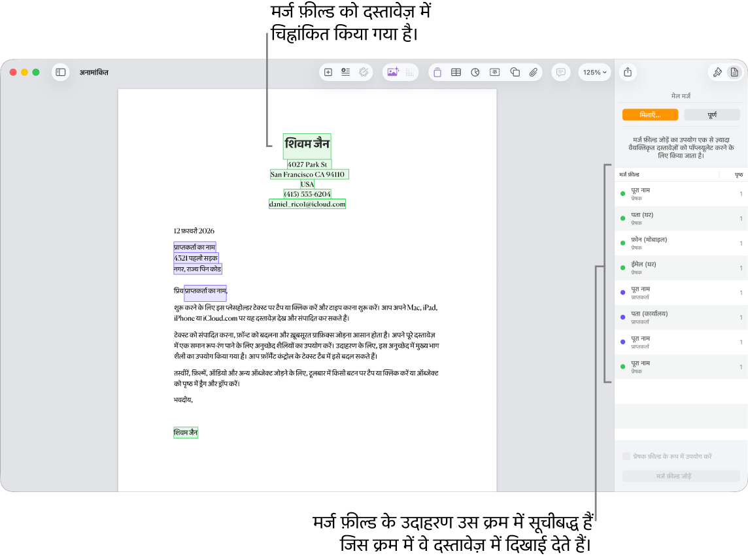This screenshot has height=560, width=748.
Task: Click the शिवम जैन heading merge field
Action: point(307,144)
